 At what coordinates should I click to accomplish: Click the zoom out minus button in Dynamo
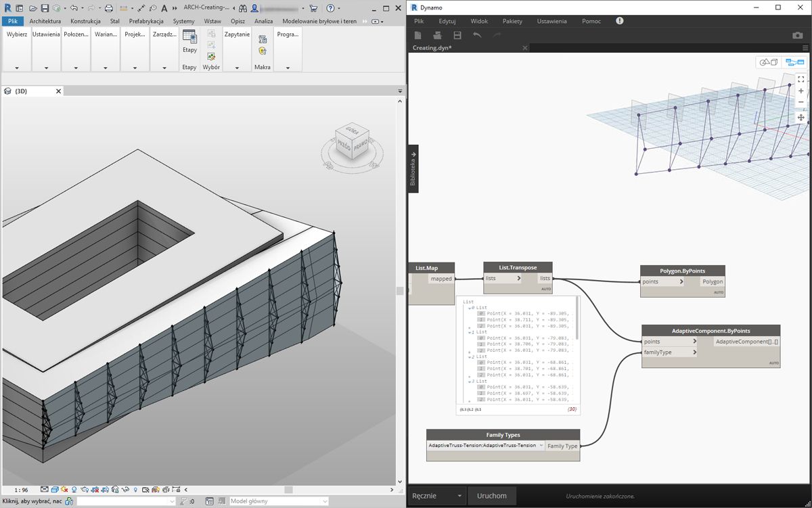coord(801,103)
